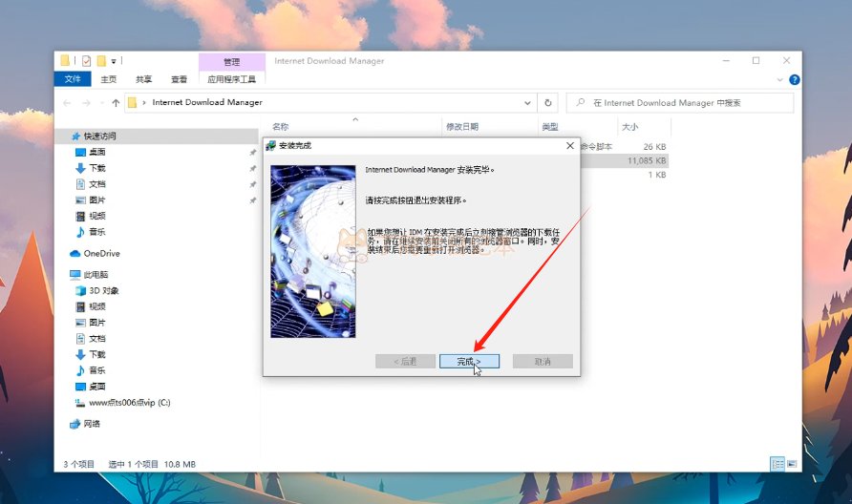
Task: Open 音乐 under quick access
Action: [97, 232]
